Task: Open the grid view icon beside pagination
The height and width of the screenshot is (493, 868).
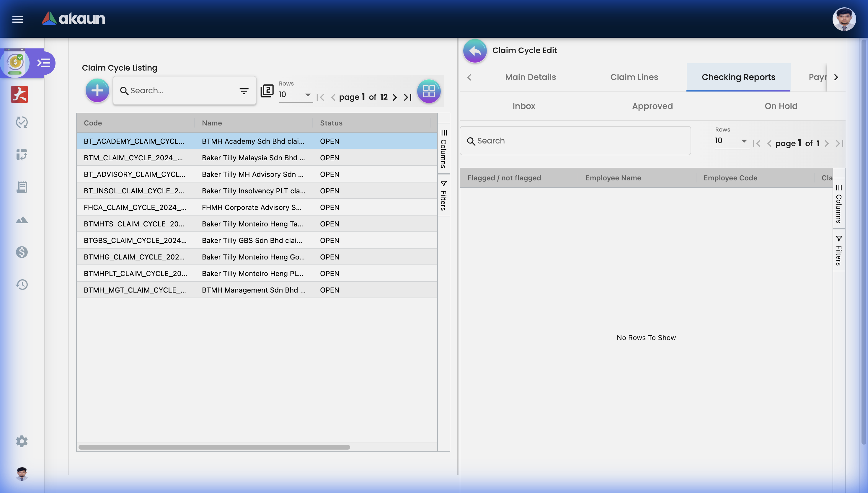Action: click(429, 91)
